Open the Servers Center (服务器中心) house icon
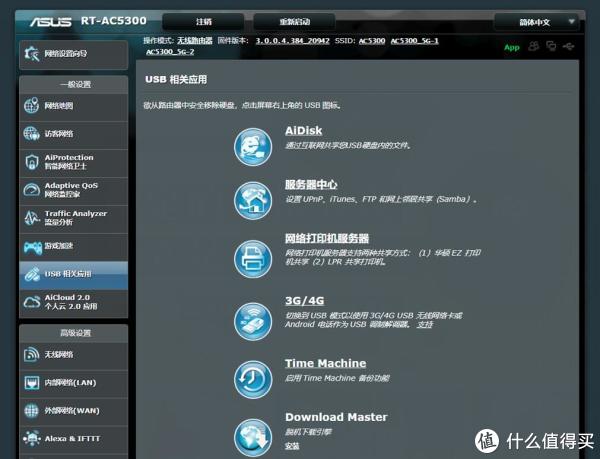600x459 pixels. 253,200
